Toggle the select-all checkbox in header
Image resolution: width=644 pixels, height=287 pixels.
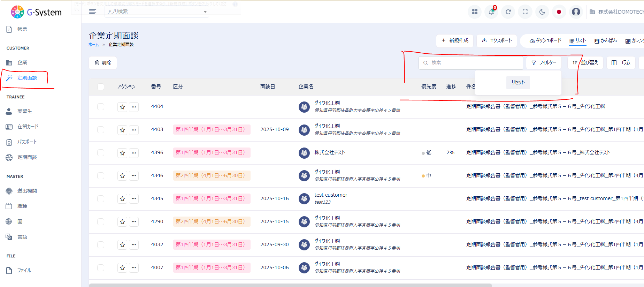pyautogui.click(x=101, y=87)
